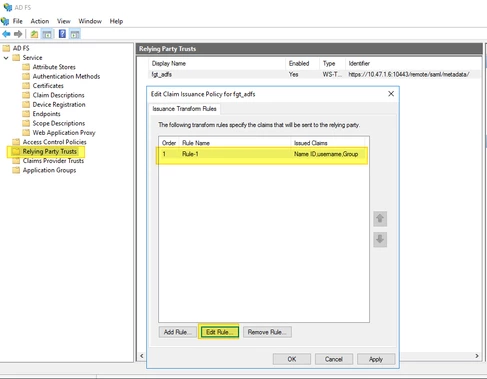Click the AD FS root folder icon

coord(6,48)
